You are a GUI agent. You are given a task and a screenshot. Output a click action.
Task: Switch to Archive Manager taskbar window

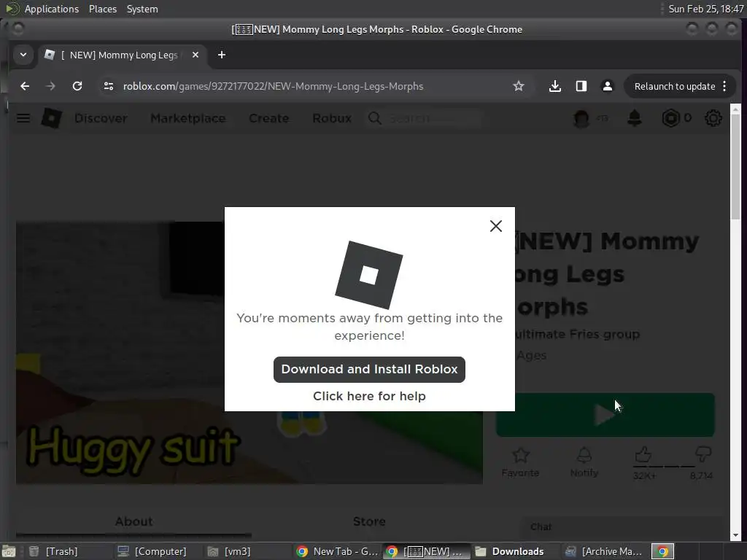[604, 551]
